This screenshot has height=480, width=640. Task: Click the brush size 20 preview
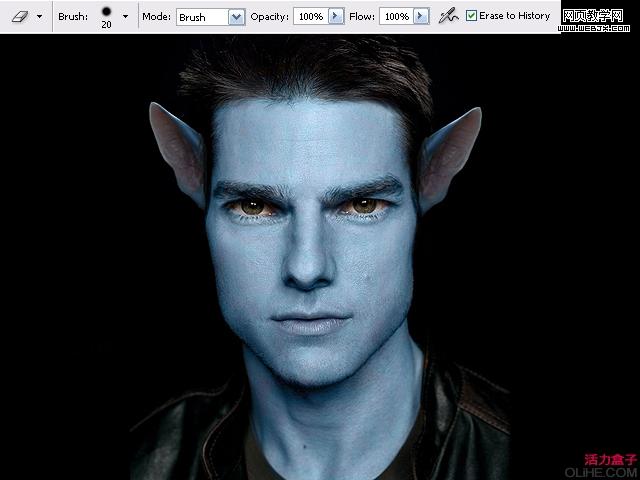107,17
